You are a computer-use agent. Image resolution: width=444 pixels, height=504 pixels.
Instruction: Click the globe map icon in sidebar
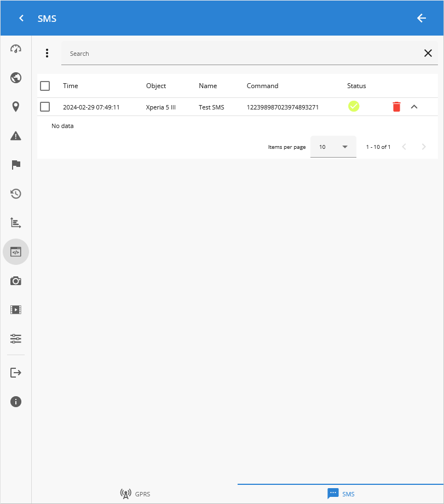point(16,78)
